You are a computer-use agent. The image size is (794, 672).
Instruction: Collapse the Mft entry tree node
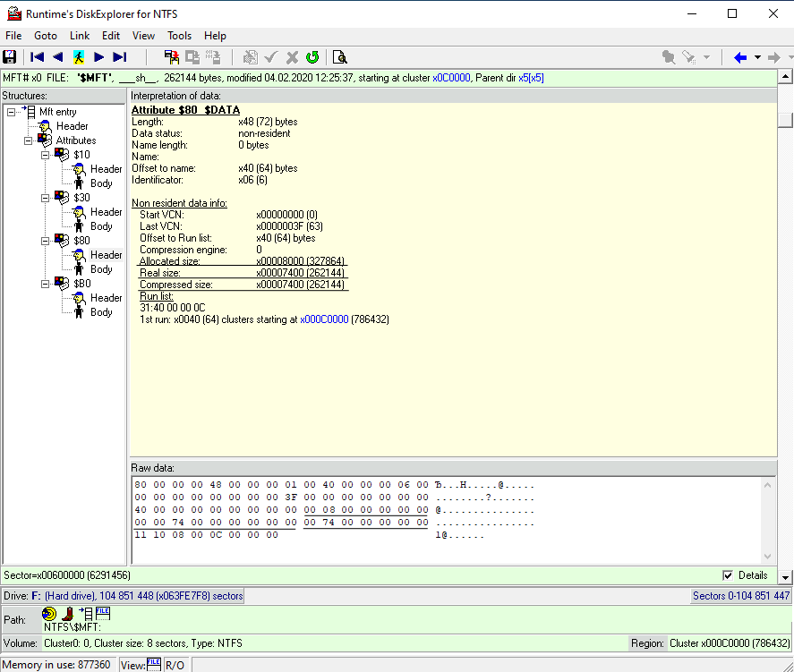(x=11, y=112)
